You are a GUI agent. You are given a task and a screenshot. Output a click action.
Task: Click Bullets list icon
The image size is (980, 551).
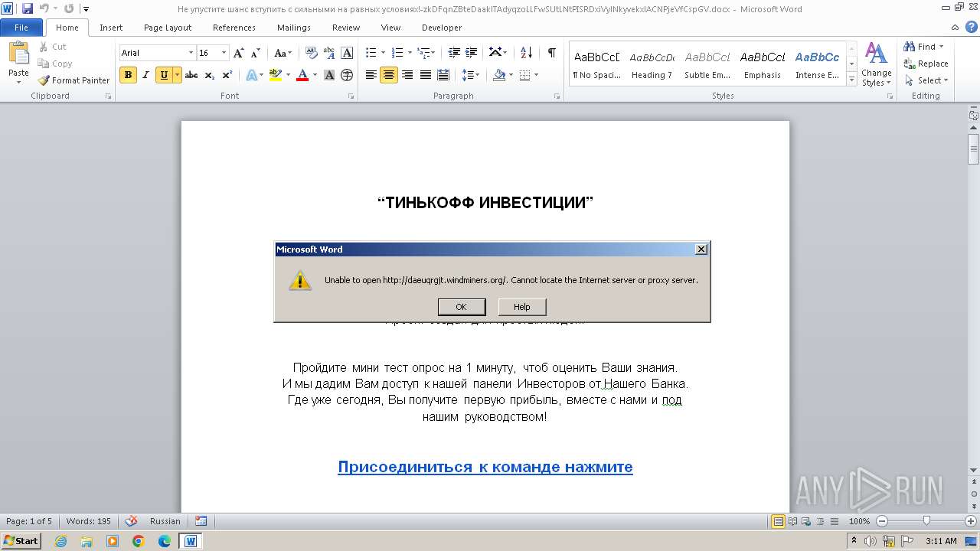(x=371, y=53)
